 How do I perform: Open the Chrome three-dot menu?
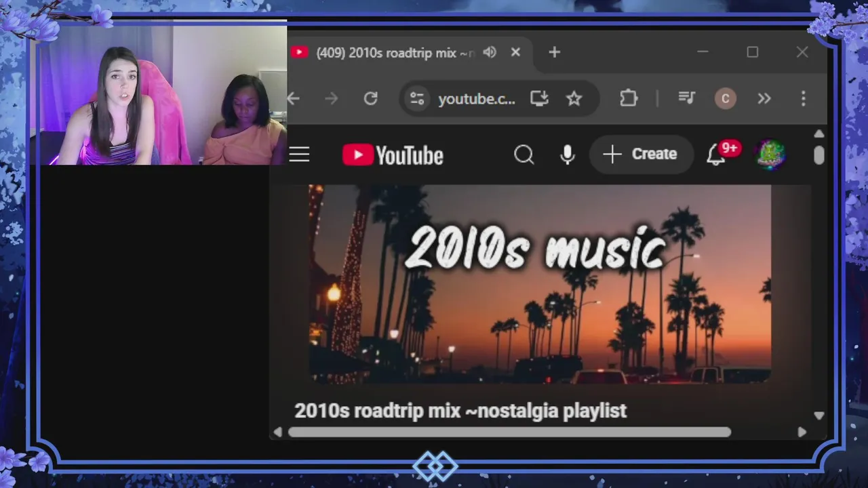tap(803, 99)
